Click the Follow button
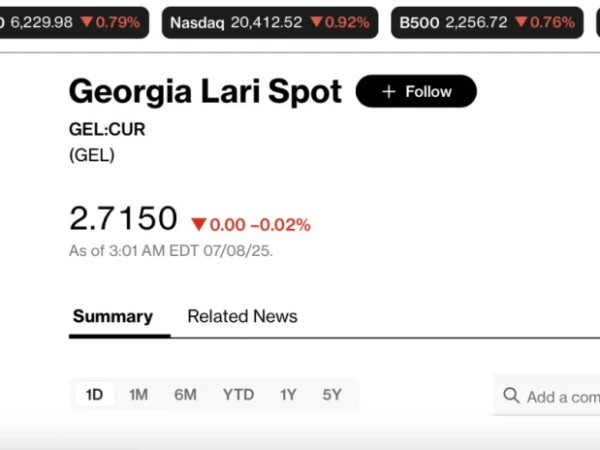Screen dimensions: 600x450 coord(416,91)
